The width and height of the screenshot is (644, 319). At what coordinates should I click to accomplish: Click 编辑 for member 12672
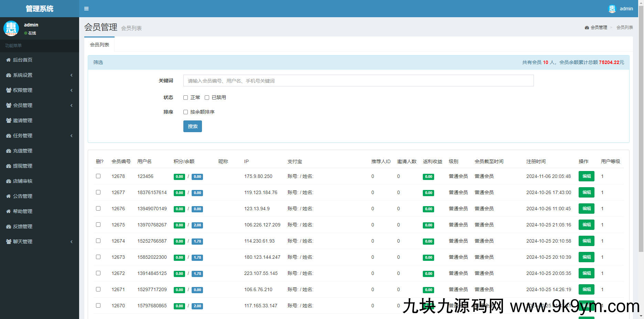pyautogui.click(x=587, y=273)
